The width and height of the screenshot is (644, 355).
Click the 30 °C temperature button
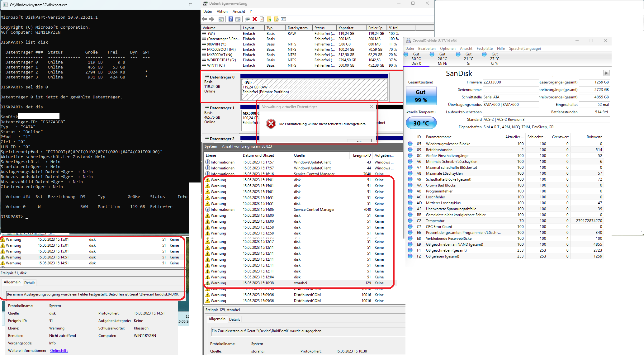click(x=421, y=123)
